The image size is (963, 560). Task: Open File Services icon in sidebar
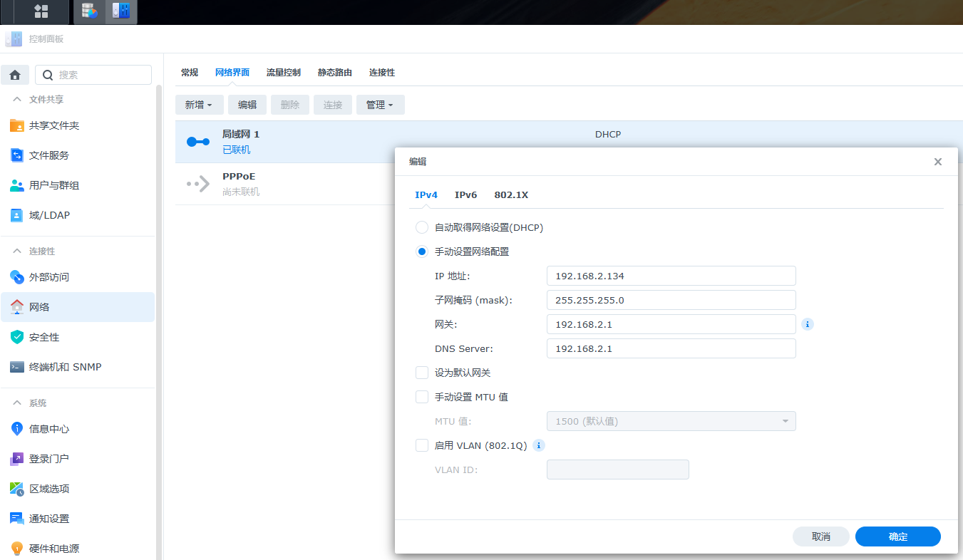click(17, 155)
